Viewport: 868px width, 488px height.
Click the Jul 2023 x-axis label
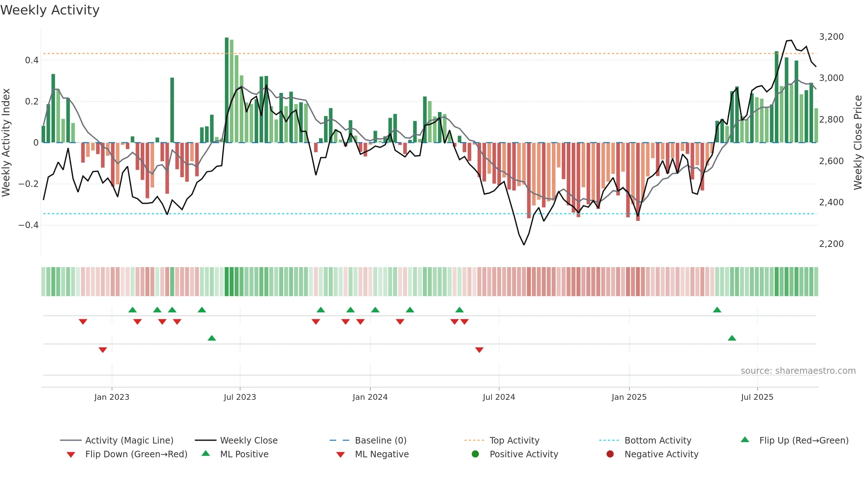pyautogui.click(x=240, y=397)
